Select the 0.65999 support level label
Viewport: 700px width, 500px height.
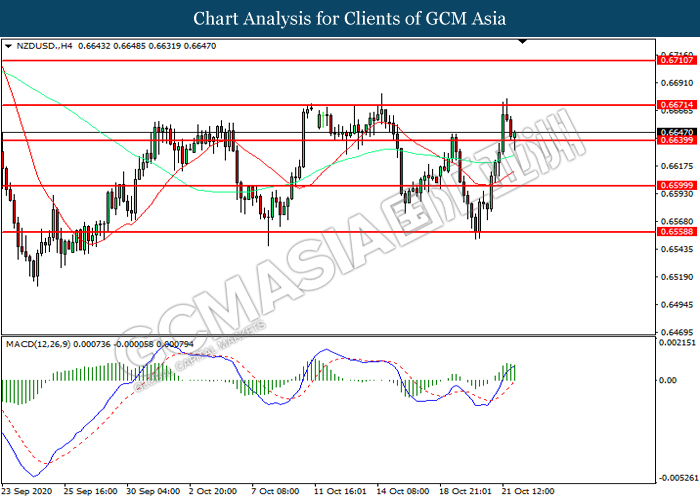[676, 185]
